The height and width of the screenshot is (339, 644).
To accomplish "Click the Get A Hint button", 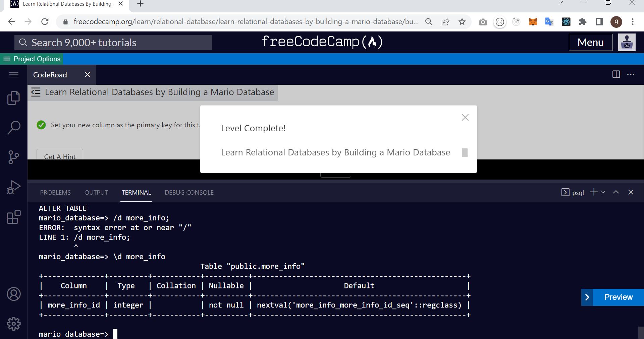I will pos(59,156).
